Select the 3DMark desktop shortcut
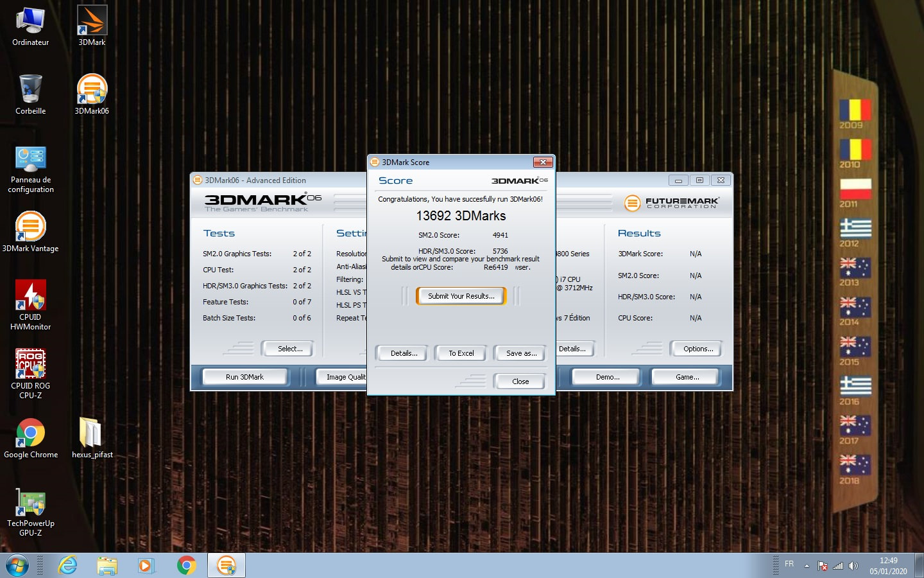The height and width of the screenshot is (578, 924). click(92, 27)
